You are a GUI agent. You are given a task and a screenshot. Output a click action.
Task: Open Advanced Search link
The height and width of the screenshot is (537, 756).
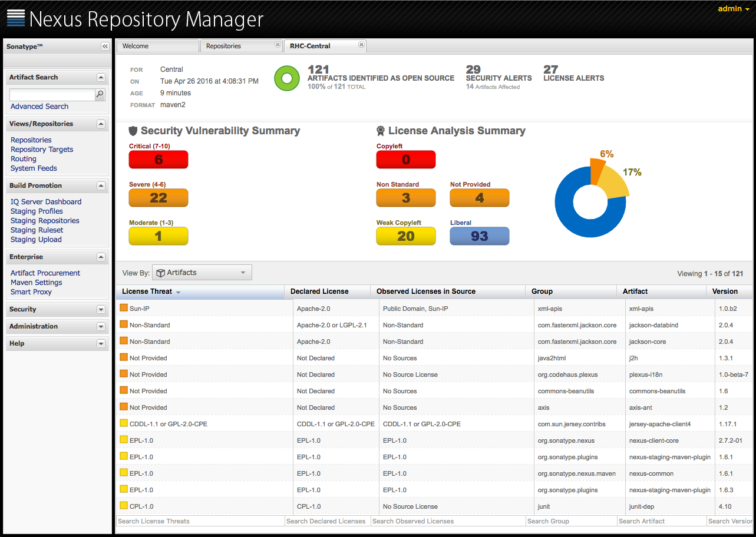point(39,107)
